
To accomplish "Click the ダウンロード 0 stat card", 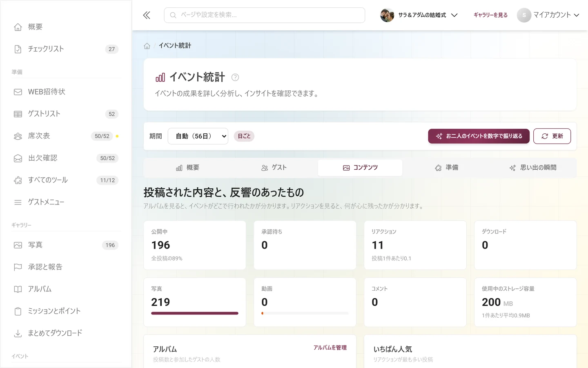I will 526,245.
